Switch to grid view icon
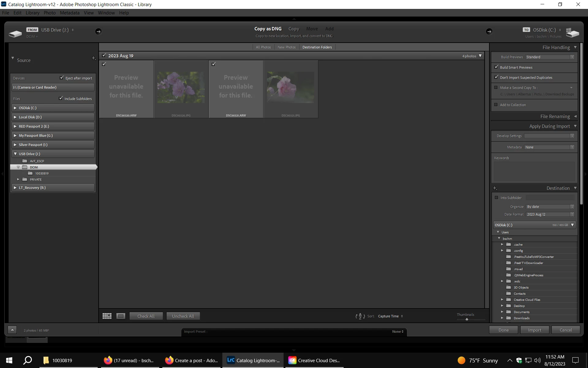 (107, 316)
